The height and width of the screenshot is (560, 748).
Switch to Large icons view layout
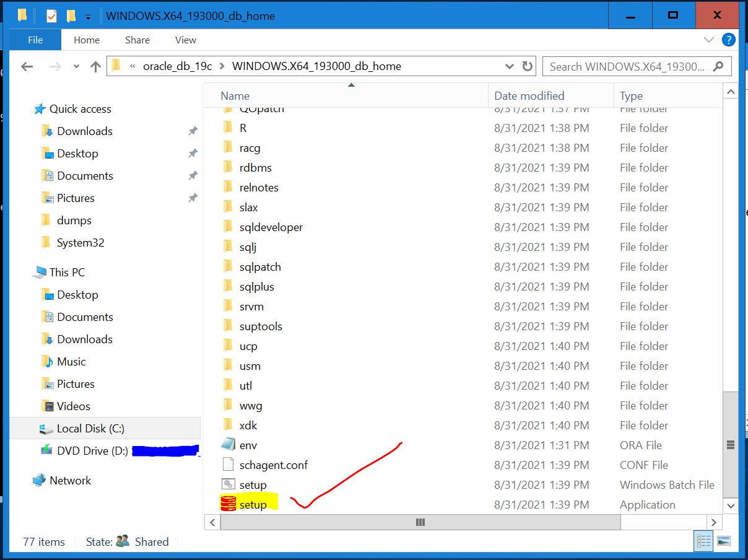[x=724, y=541]
